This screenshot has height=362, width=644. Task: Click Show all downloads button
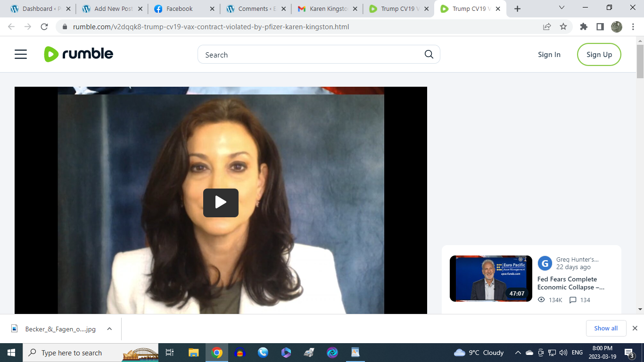tap(605, 329)
